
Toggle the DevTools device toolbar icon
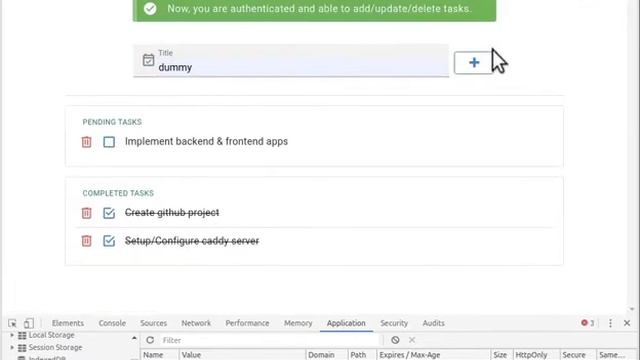[29, 323]
